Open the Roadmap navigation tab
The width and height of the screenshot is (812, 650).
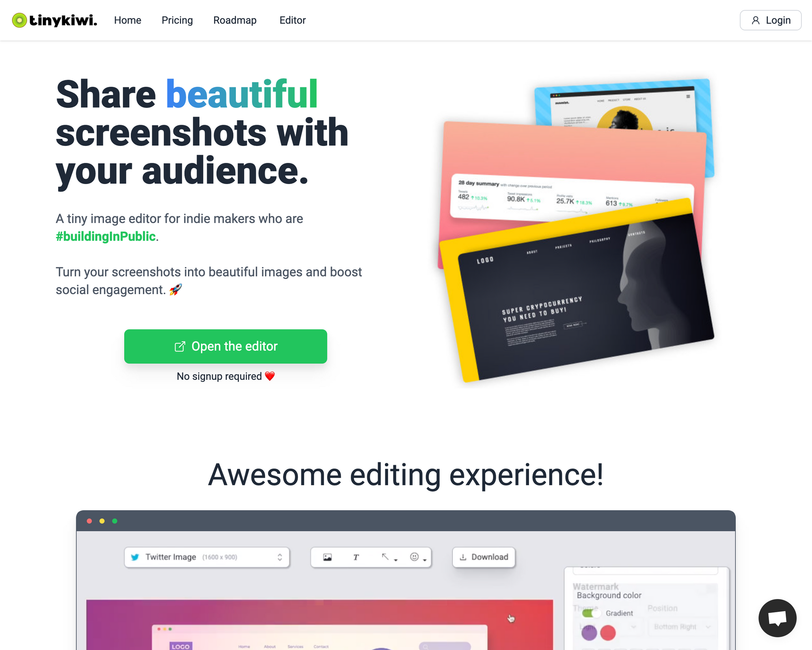pyautogui.click(x=235, y=20)
